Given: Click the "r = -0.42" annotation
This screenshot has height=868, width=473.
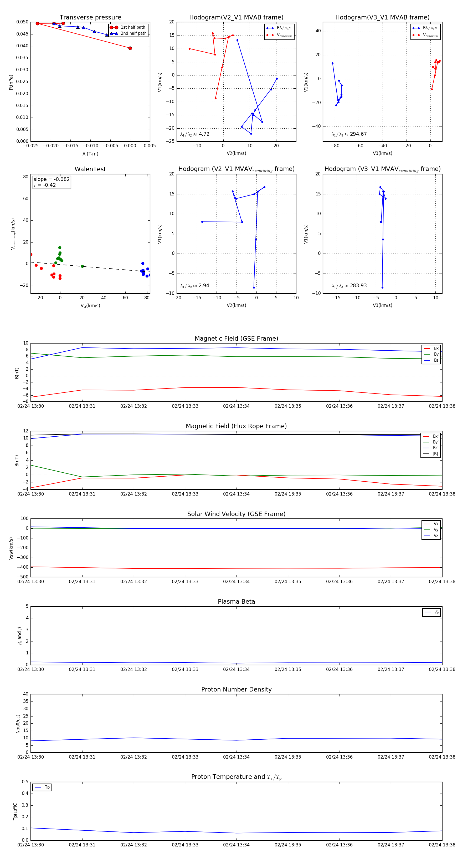Looking at the screenshot, I should point(45,185).
